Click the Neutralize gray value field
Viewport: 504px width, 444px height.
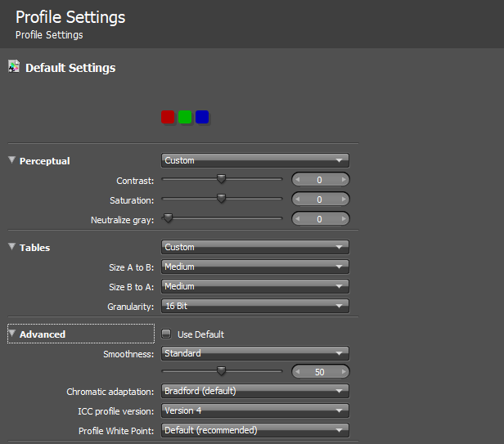pyautogui.click(x=320, y=219)
